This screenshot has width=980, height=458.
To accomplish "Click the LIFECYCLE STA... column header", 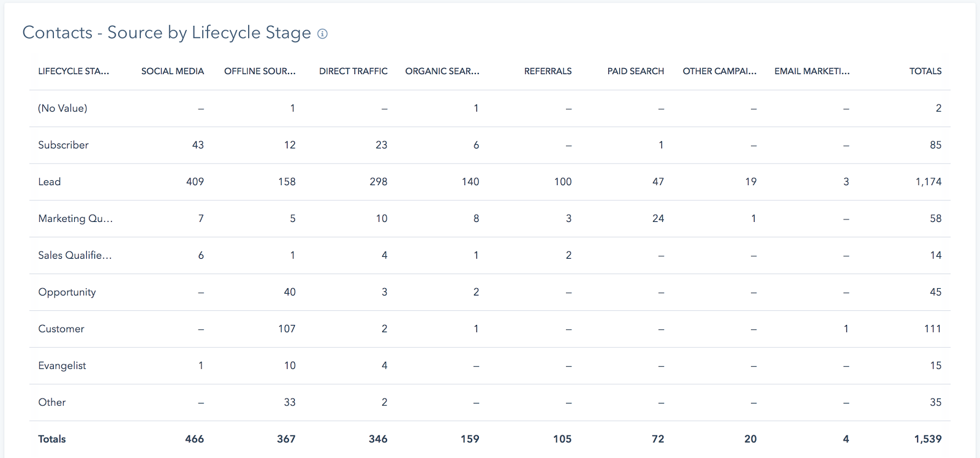I will click(74, 71).
